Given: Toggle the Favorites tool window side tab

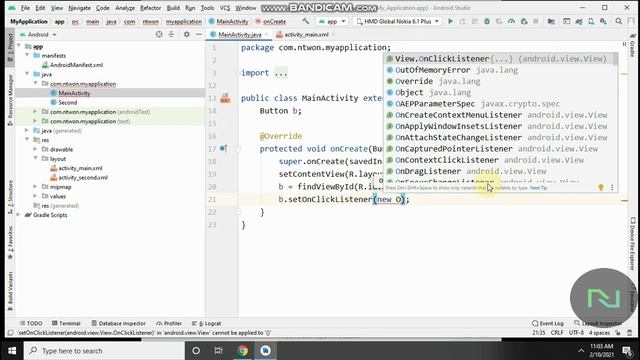Looking at the screenshot, I should (x=10, y=243).
